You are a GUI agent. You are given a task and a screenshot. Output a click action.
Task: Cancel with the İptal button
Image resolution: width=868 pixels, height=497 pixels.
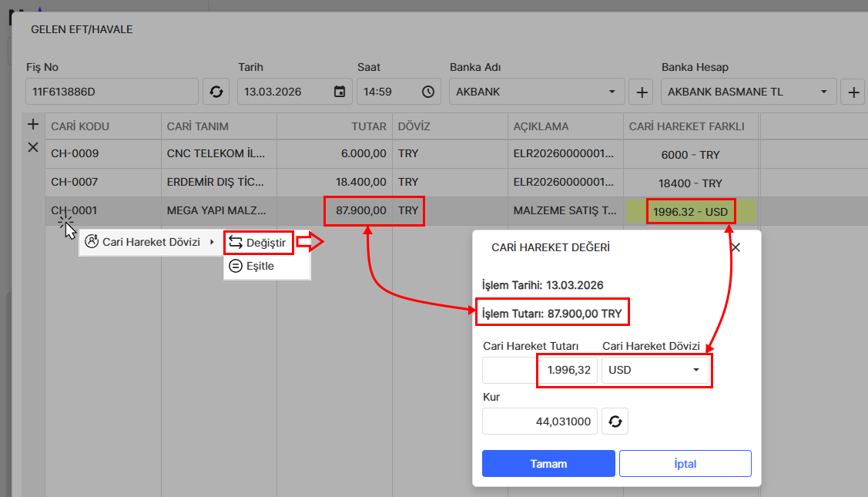click(x=685, y=464)
